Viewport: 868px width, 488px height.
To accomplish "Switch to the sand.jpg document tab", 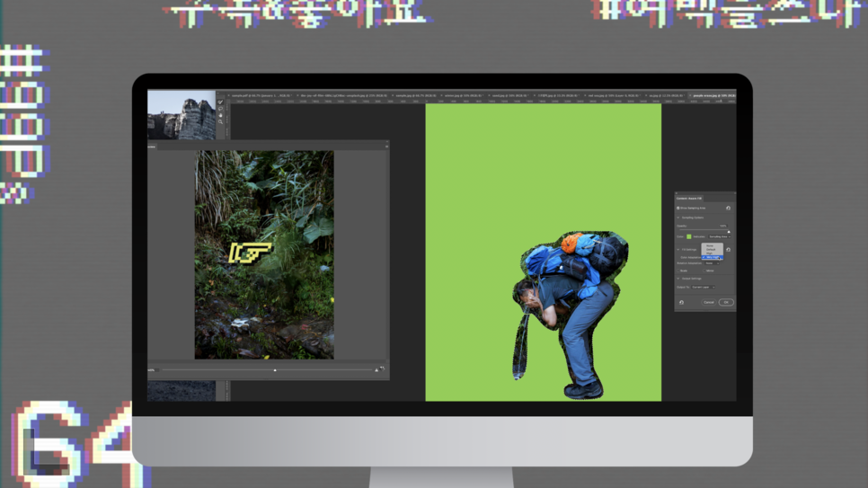I will [x=509, y=96].
